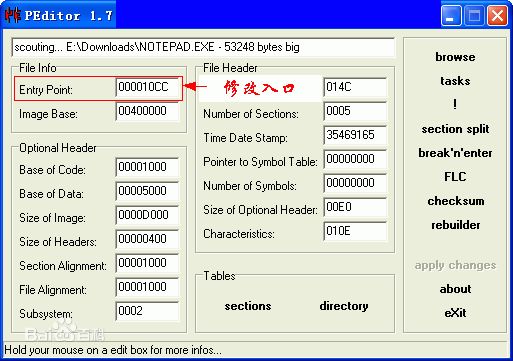Open the rebuilder tool
The width and height of the screenshot is (513, 361).
click(456, 225)
